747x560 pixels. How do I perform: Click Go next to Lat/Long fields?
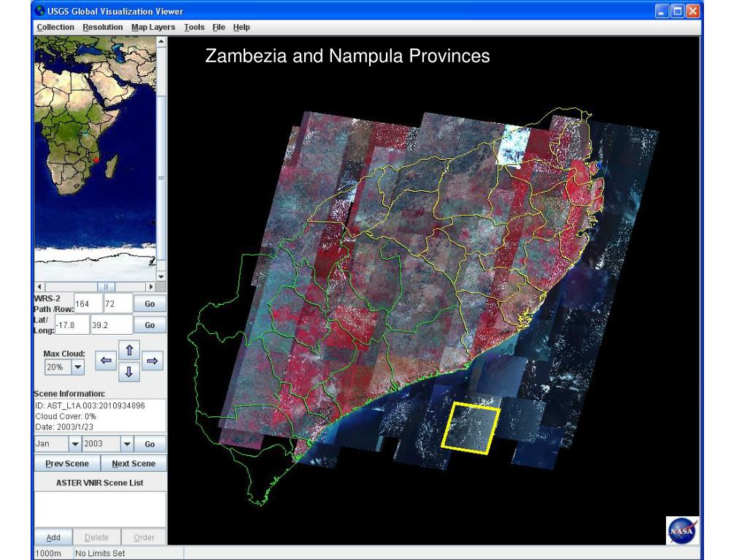(150, 325)
